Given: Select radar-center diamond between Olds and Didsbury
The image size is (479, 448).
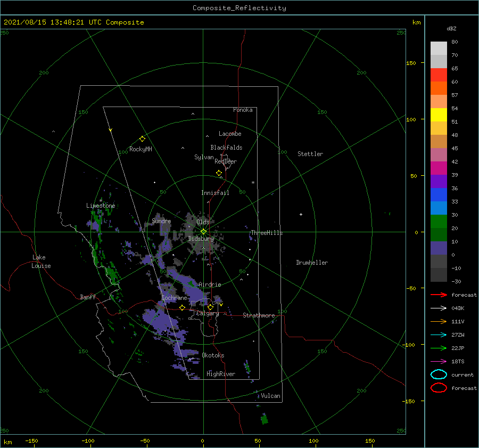Looking at the screenshot, I should coord(203,232).
